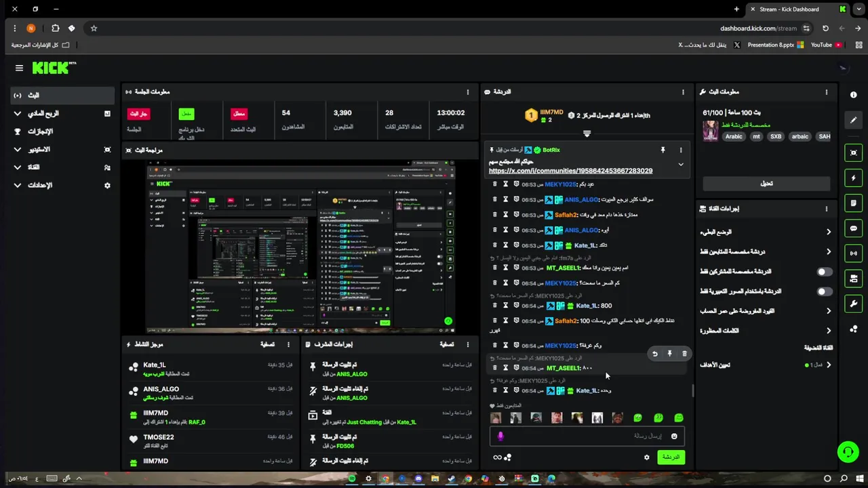This screenshot has height=488, width=868.
Task: Click the earnings chart icon in left navigation
Action: (107, 114)
